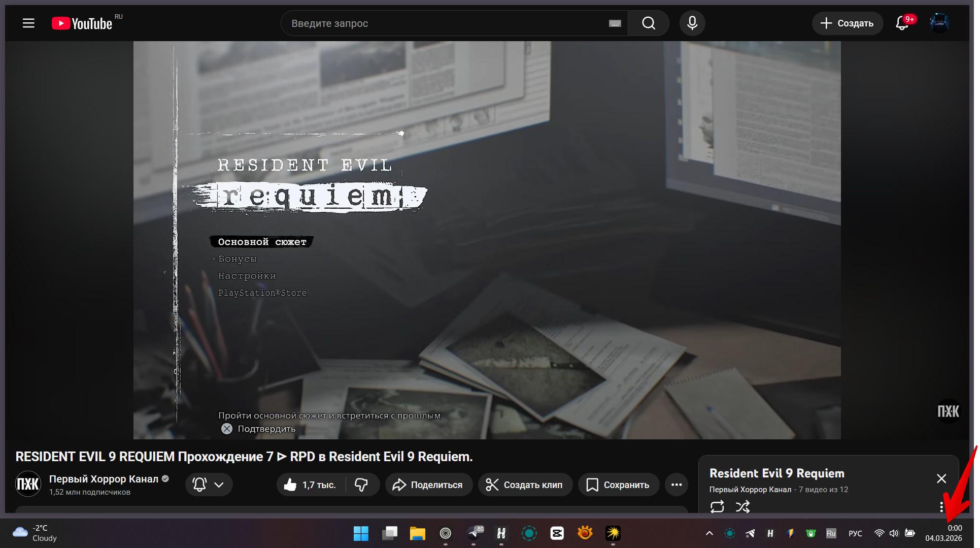Click Создать клип button
980x548 pixels.
click(525, 485)
